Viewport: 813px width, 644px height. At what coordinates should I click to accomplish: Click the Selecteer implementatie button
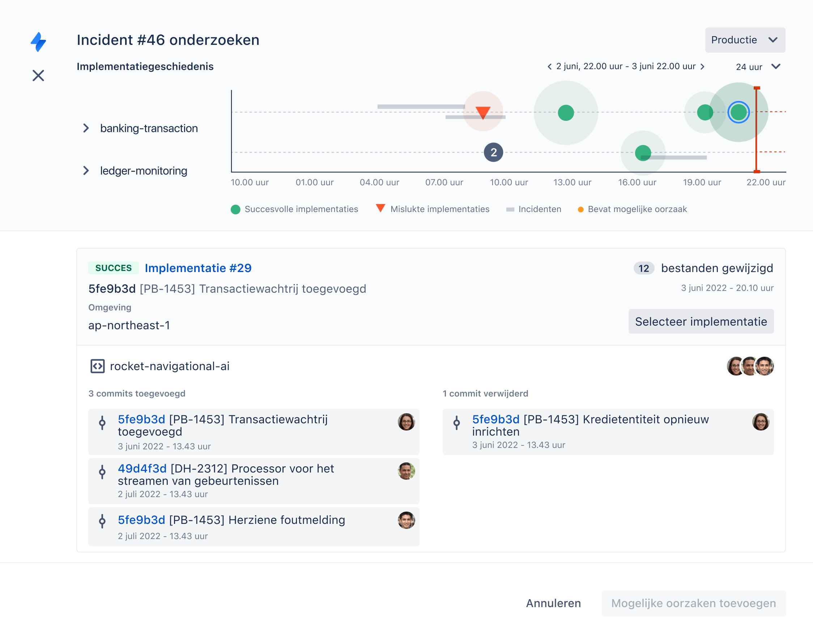click(x=701, y=322)
